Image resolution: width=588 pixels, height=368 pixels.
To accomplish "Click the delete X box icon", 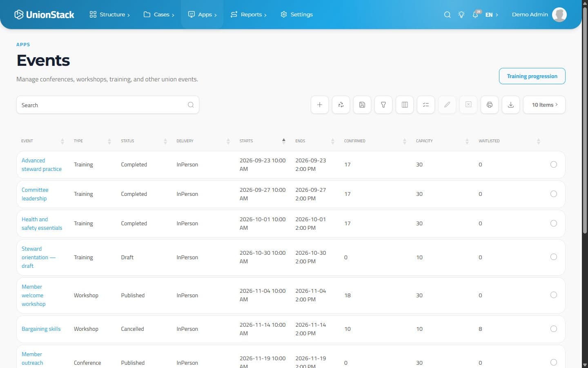I will (x=468, y=105).
